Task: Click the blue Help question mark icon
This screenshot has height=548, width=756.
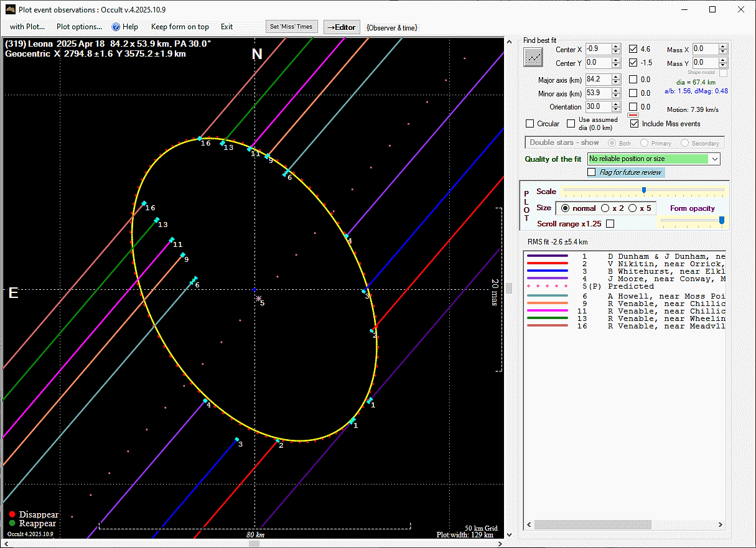Action: pyautogui.click(x=116, y=27)
